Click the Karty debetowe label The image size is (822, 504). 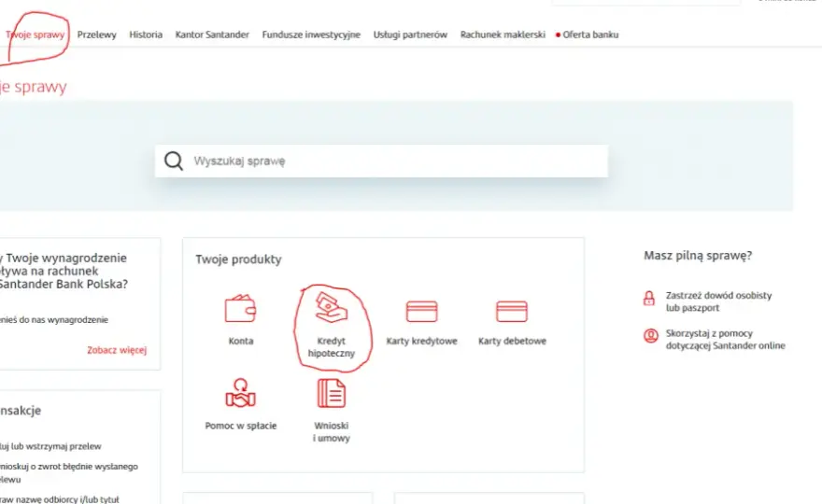[x=512, y=341]
